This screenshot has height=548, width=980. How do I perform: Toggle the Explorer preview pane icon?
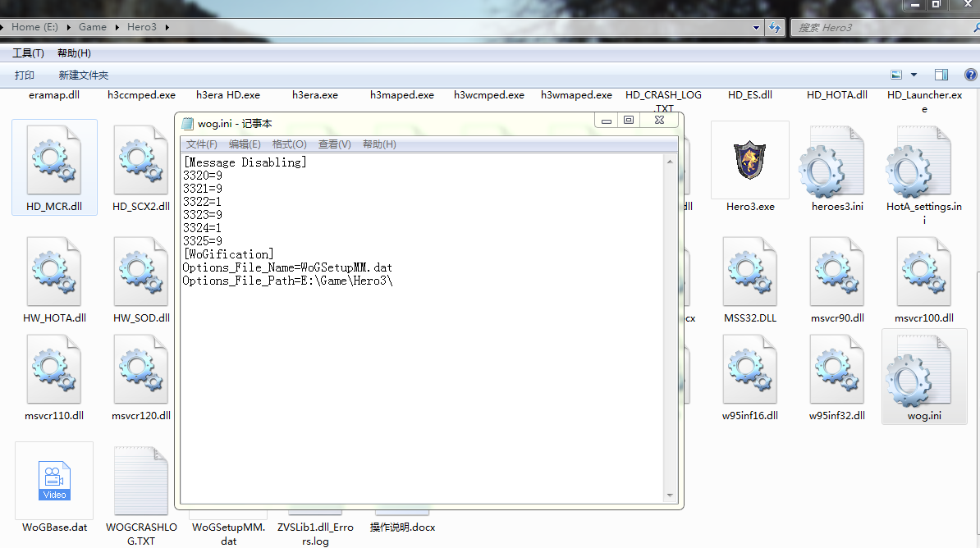pyautogui.click(x=941, y=75)
